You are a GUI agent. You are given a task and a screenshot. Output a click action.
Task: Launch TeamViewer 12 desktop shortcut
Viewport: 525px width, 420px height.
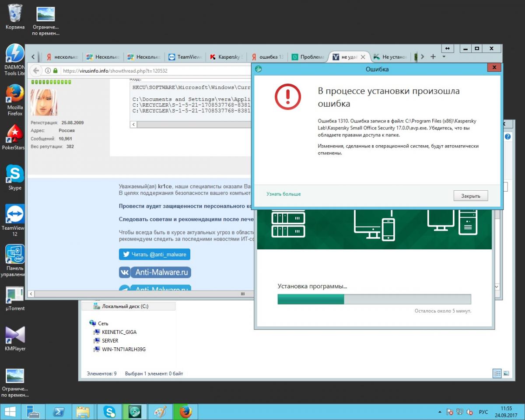15,220
